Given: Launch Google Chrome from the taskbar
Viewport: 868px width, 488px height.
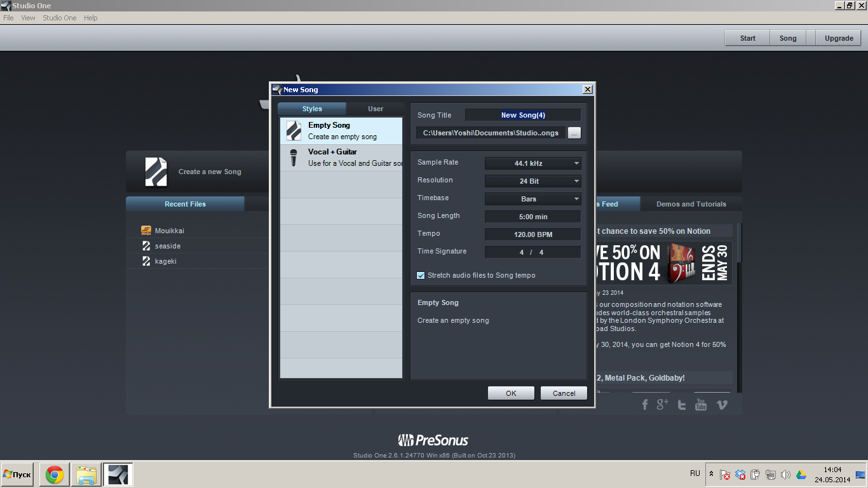Looking at the screenshot, I should 55,475.
